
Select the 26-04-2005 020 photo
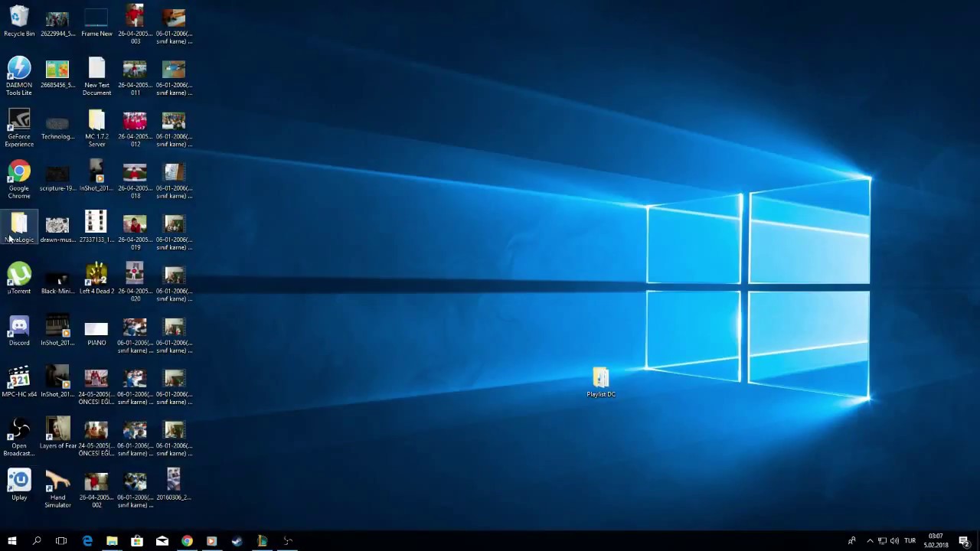click(135, 282)
